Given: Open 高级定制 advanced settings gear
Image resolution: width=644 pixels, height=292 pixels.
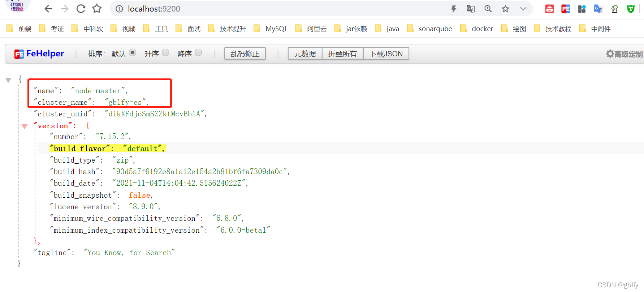Looking at the screenshot, I should [x=624, y=54].
